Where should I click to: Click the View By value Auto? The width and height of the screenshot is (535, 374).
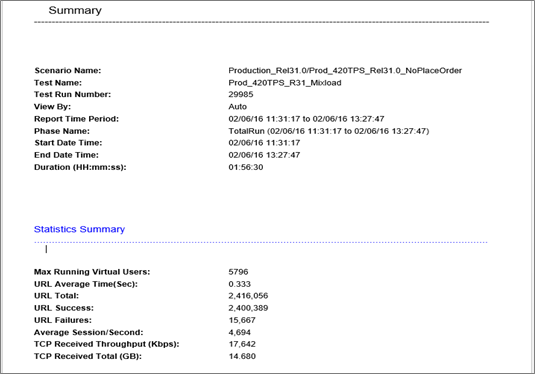pos(237,107)
